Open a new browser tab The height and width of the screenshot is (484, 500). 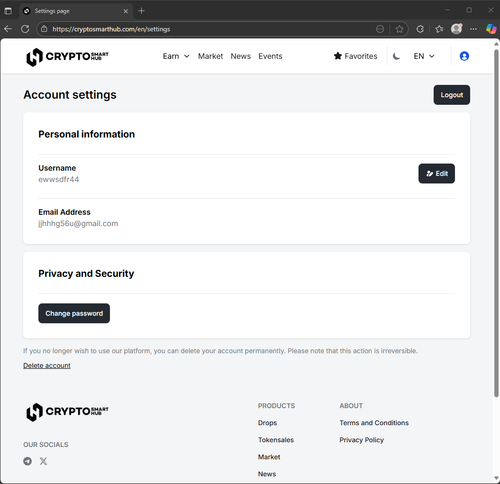[x=141, y=11]
